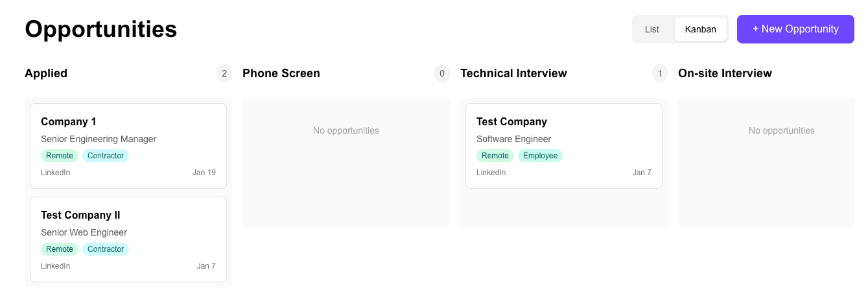
Task: Click the Applied column header
Action: point(46,73)
